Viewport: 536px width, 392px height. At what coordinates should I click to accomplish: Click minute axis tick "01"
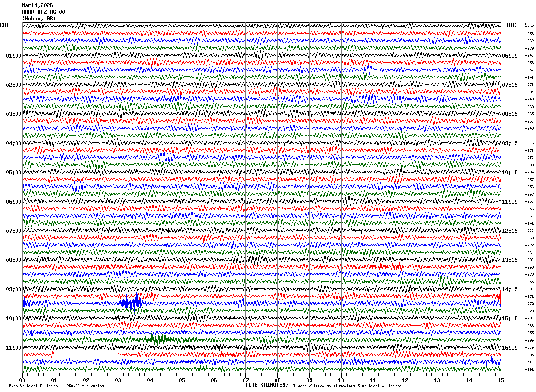pyautogui.click(x=54, y=380)
